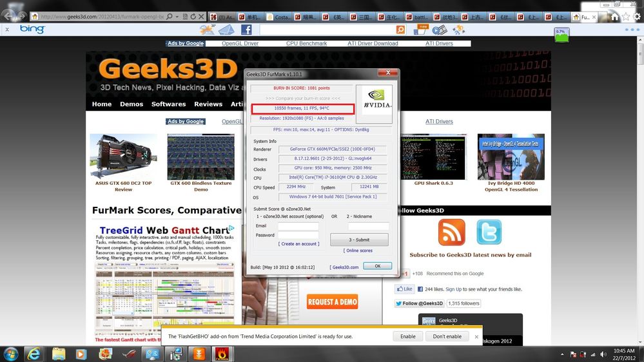The image size is (644, 362).
Task: Click the Geeks3D.com link in FurMark dialog
Action: (x=344, y=267)
